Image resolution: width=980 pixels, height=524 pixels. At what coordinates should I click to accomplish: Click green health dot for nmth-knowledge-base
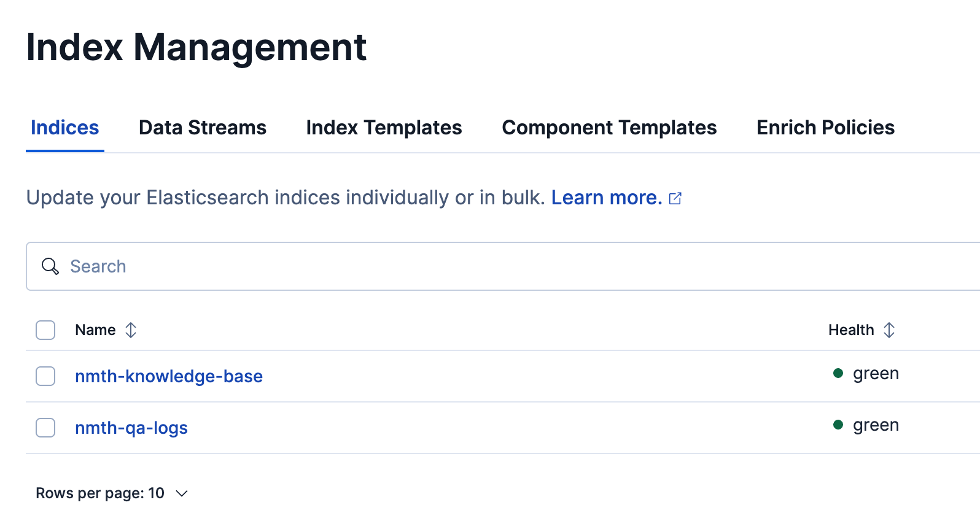coord(838,373)
